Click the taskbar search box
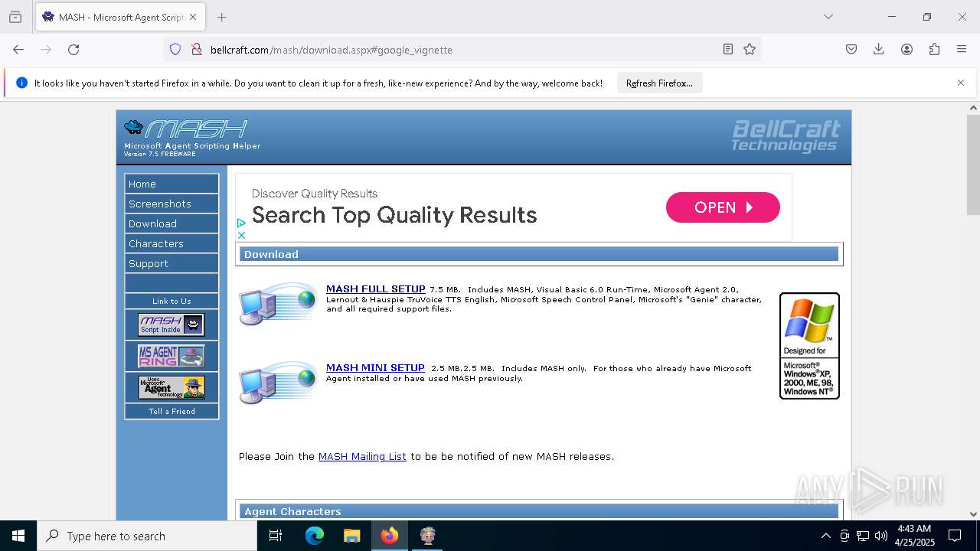This screenshot has height=551, width=980. coord(147,536)
